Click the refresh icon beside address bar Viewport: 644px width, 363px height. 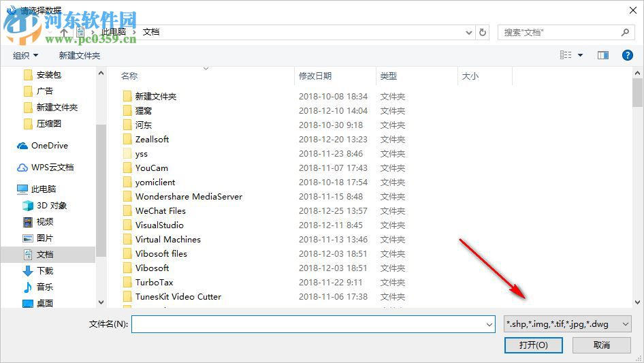point(483,32)
